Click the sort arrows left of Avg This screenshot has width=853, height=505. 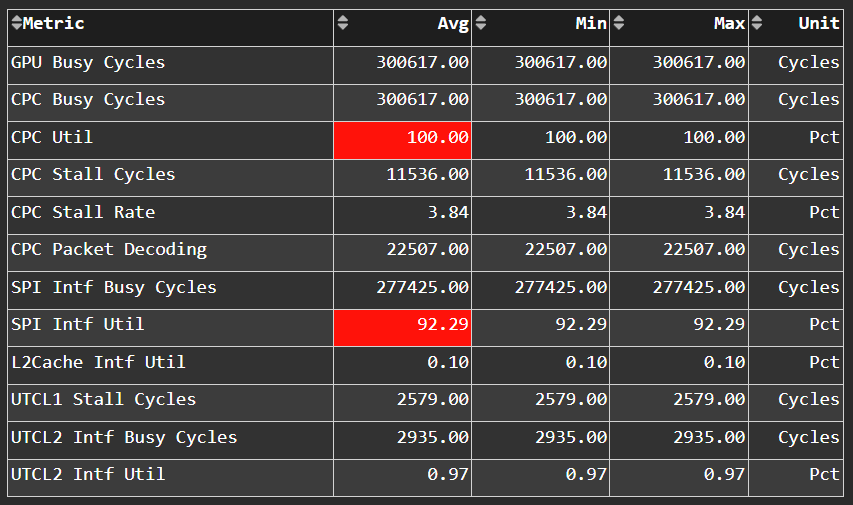(343, 23)
